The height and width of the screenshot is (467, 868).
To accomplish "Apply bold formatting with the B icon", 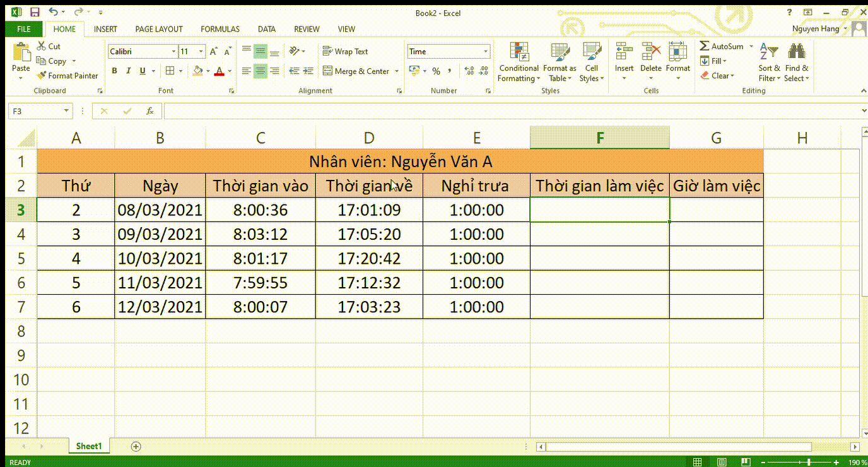I will [x=114, y=71].
